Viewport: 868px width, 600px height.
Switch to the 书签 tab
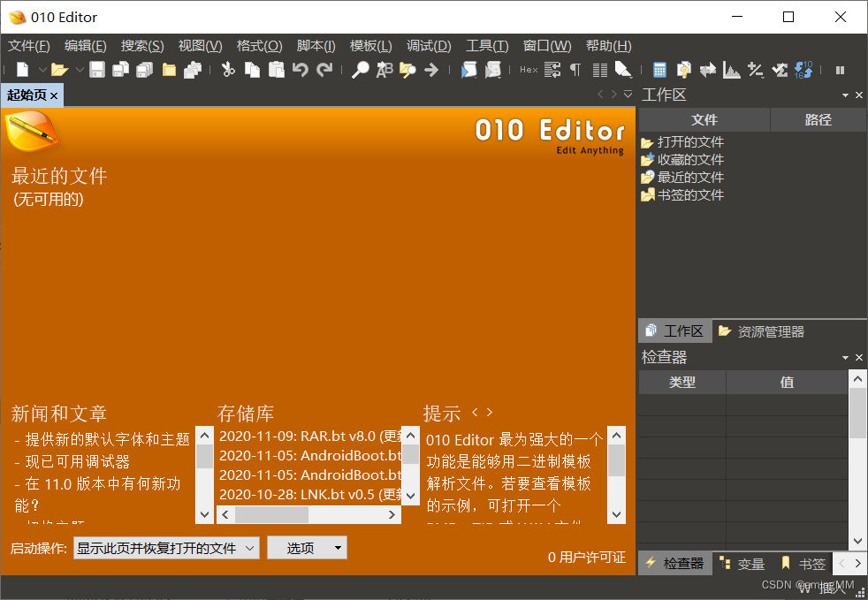click(803, 564)
